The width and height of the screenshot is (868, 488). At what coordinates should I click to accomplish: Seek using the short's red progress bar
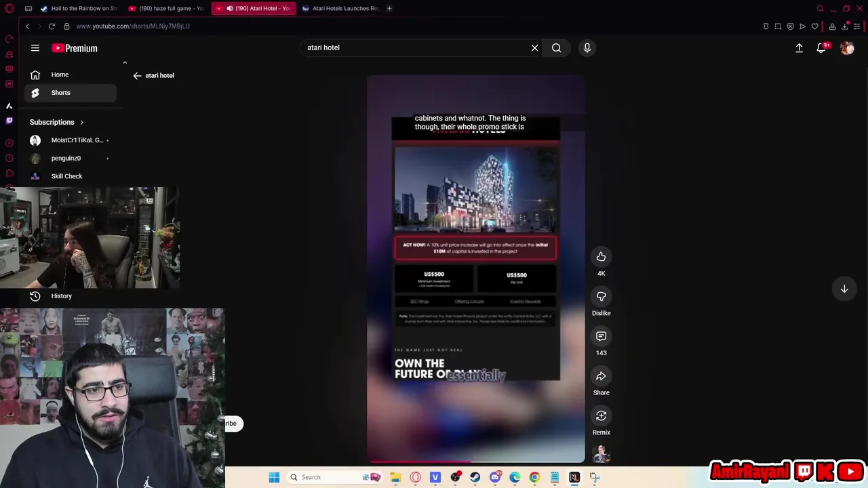click(476, 462)
